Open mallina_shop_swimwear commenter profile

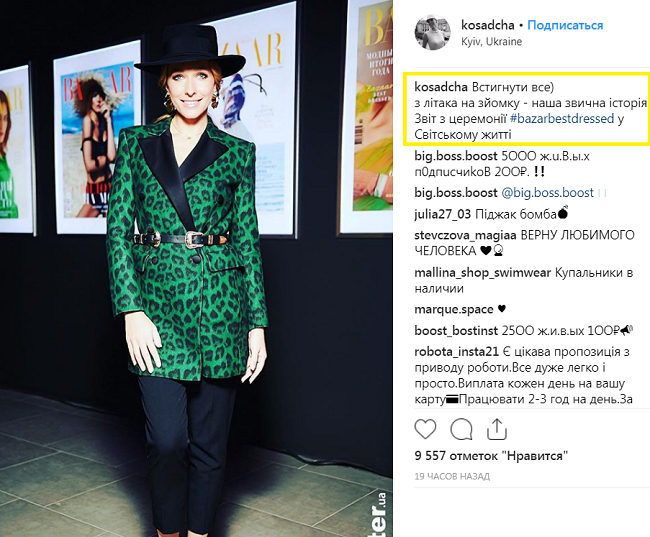[483, 272]
